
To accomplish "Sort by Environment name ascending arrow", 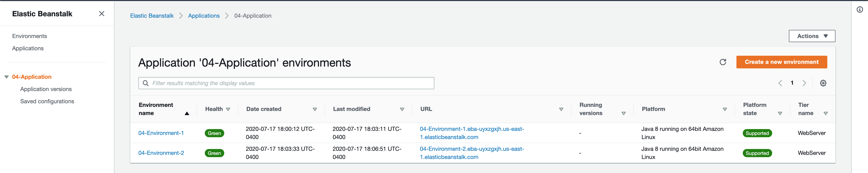I will [x=187, y=113].
